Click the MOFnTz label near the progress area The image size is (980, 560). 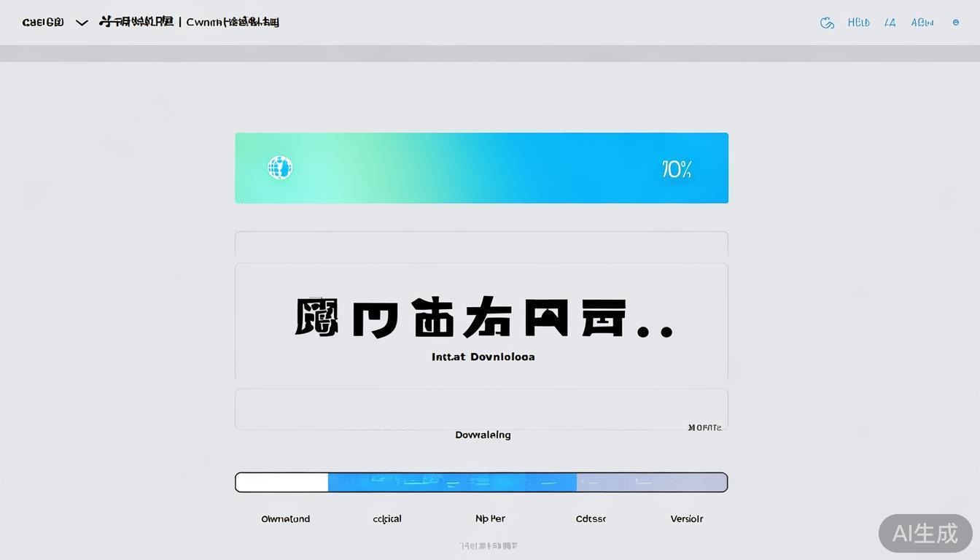pos(704,427)
